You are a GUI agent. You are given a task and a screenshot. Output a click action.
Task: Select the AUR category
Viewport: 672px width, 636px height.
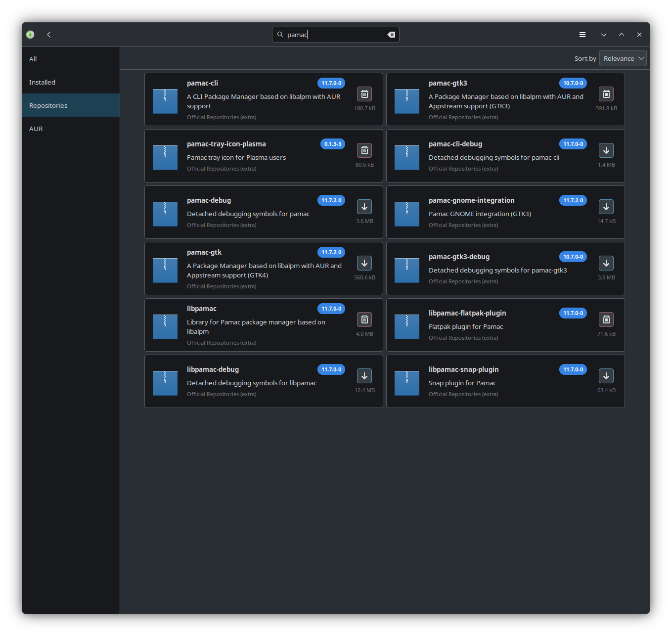coord(71,129)
